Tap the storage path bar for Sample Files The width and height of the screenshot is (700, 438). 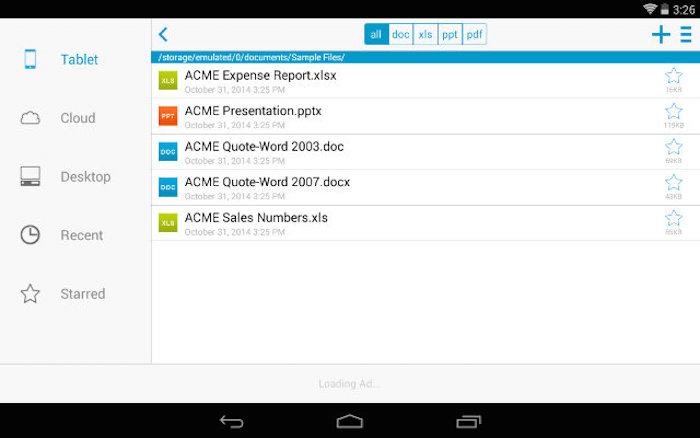click(x=425, y=57)
